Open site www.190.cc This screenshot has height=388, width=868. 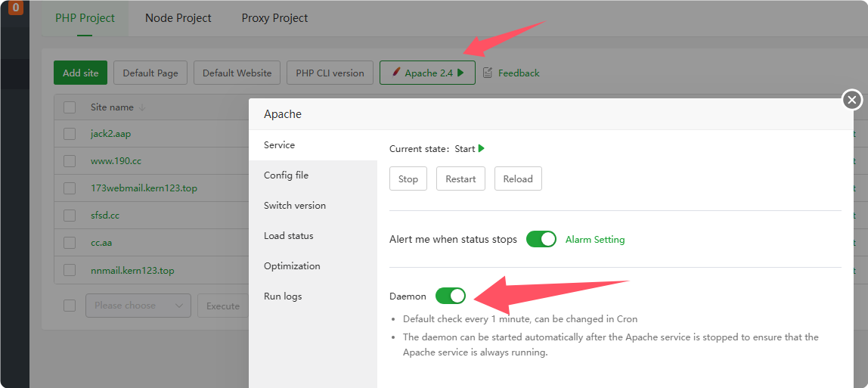click(116, 161)
